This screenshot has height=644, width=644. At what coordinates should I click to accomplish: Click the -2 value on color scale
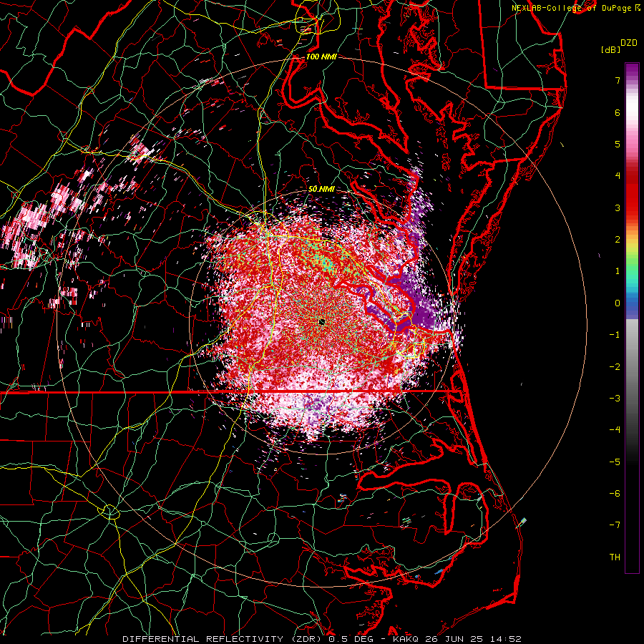(615, 367)
